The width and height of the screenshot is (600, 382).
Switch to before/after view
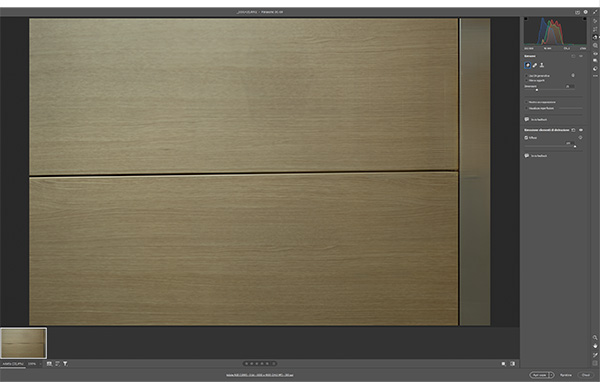pos(512,364)
